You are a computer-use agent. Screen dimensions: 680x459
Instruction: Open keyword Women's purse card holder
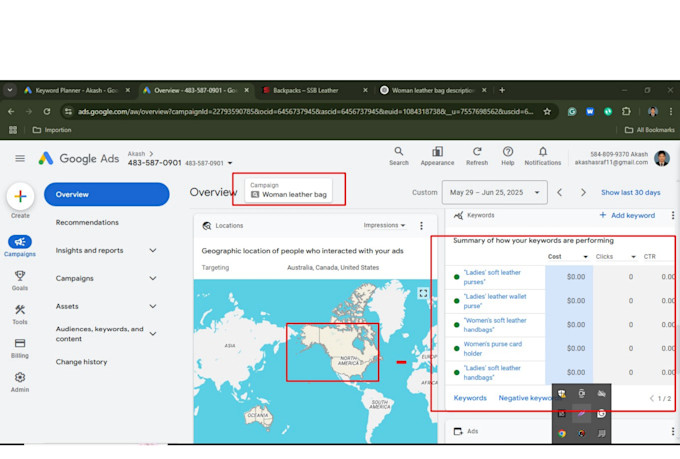click(x=493, y=348)
